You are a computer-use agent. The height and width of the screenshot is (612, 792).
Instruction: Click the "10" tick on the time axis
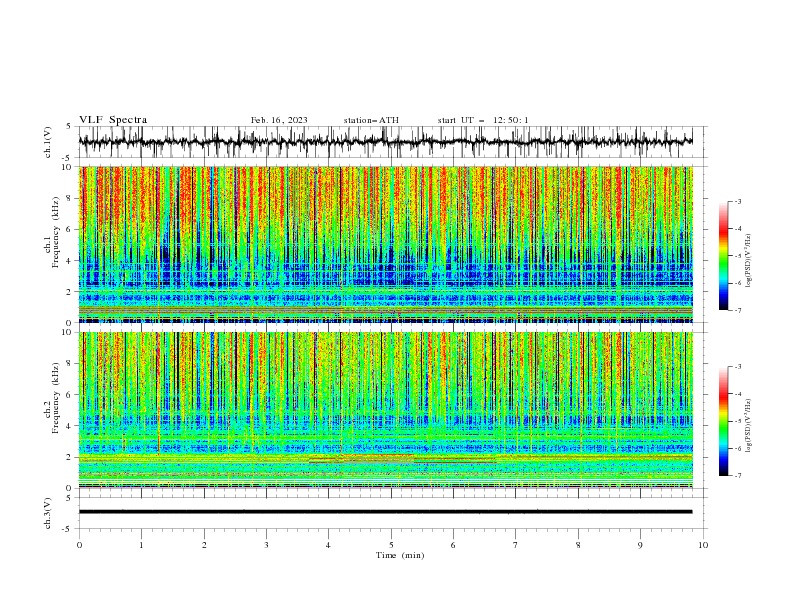703,545
